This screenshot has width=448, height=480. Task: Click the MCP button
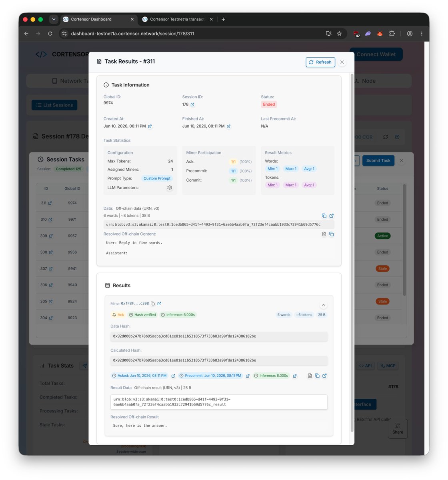(x=388, y=366)
